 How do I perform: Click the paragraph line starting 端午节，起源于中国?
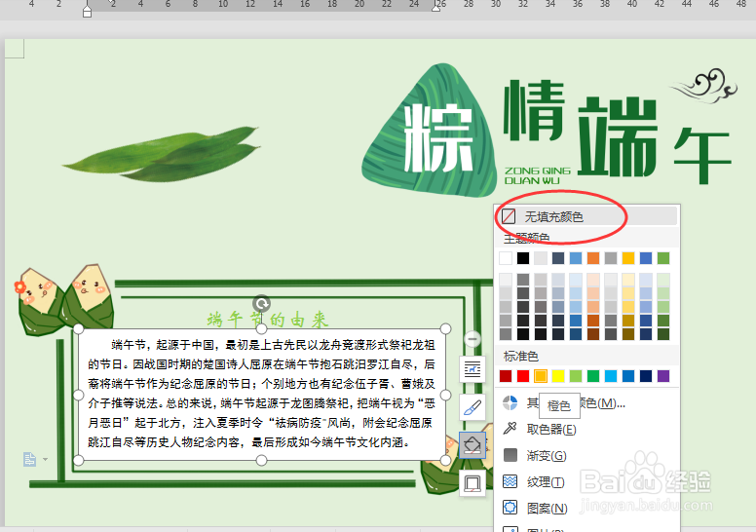click(273, 344)
